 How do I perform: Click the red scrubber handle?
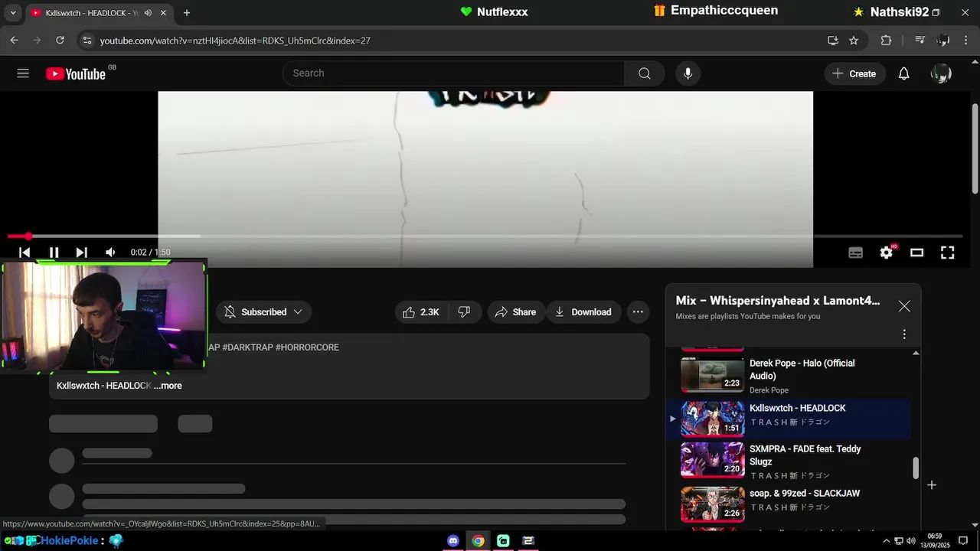(28, 236)
